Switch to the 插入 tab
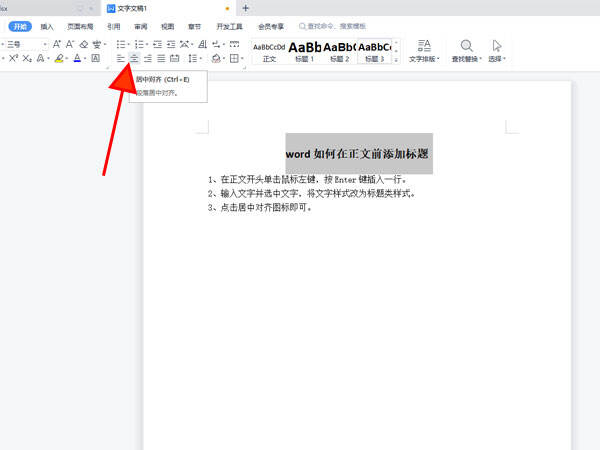Viewport: 600px width, 450px height. [x=47, y=27]
